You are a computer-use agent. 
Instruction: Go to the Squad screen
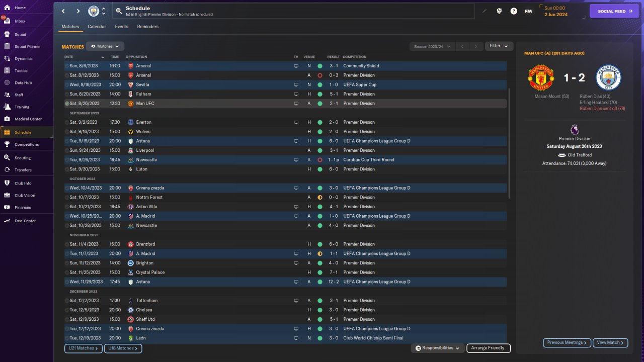(20, 35)
